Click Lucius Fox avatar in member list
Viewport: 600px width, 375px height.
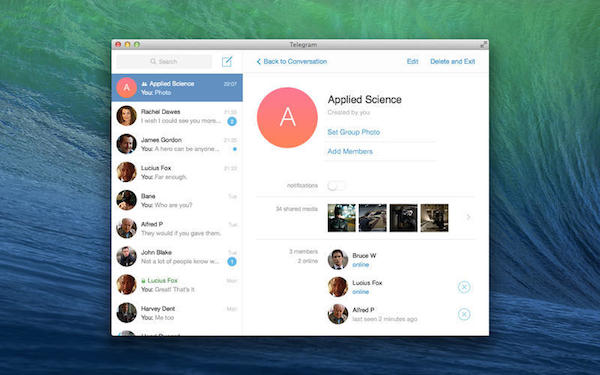click(x=338, y=287)
